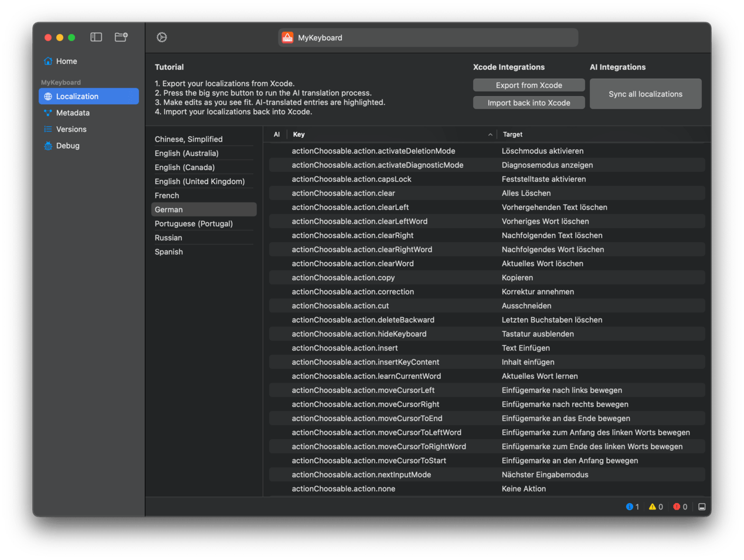
Task: Open the settings gear in toolbar
Action: (162, 38)
